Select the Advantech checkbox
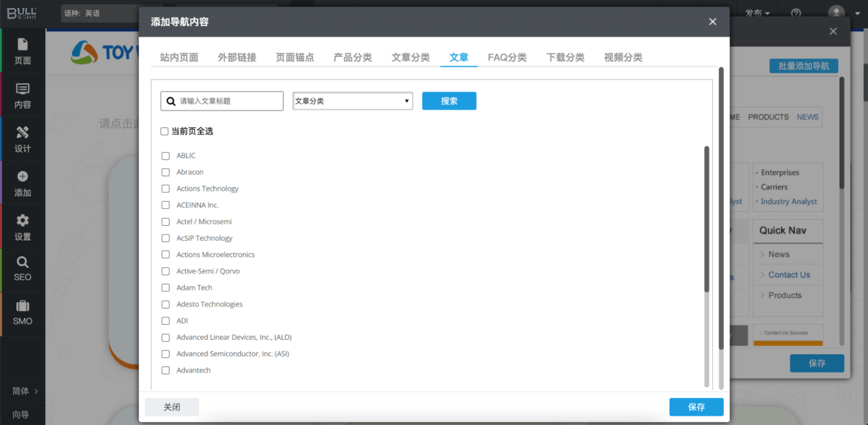868x425 pixels. point(165,371)
